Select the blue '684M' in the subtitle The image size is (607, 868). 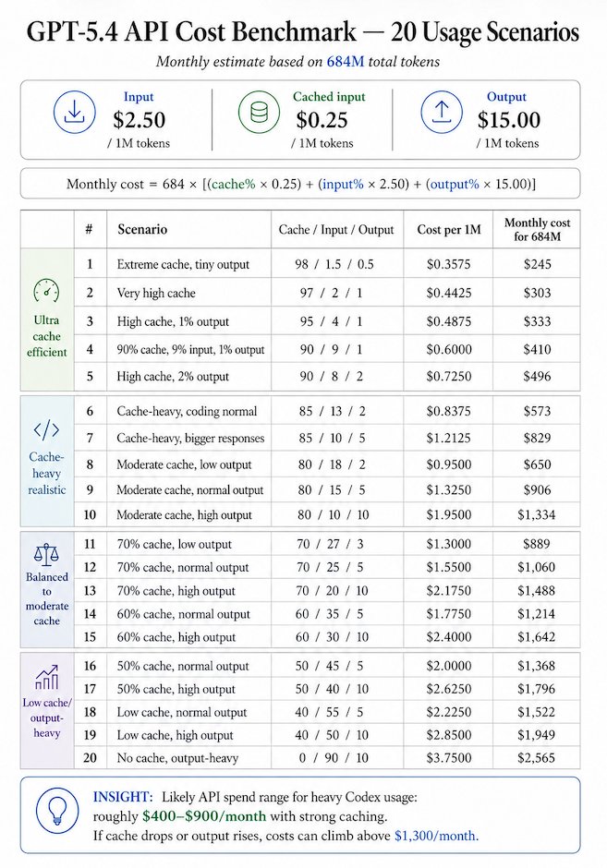345,62
